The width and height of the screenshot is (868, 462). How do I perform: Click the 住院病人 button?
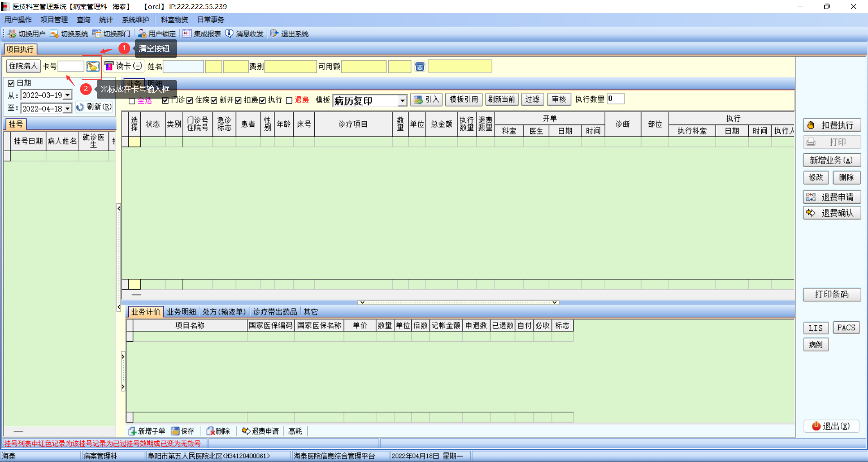click(x=23, y=66)
